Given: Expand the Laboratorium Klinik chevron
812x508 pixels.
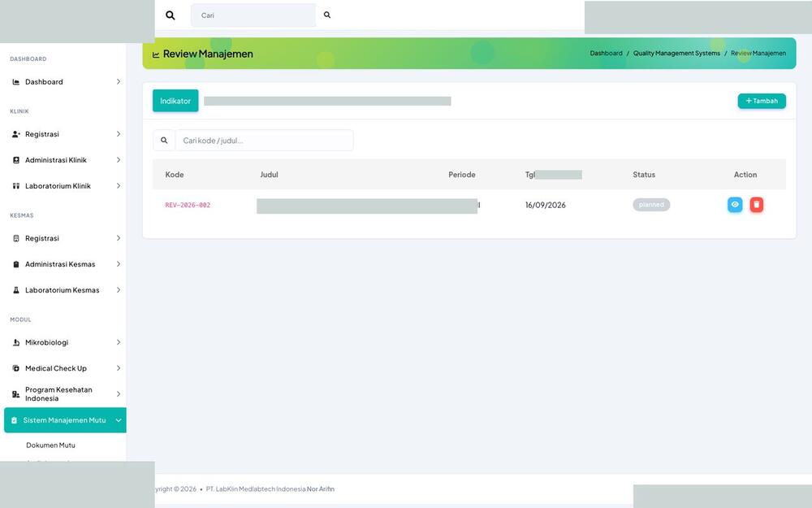Looking at the screenshot, I should click(x=118, y=186).
